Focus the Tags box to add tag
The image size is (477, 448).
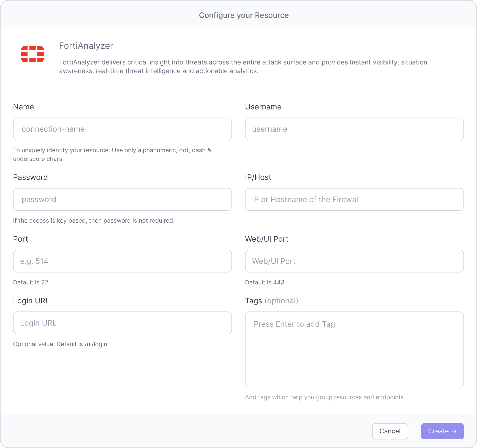pyautogui.click(x=354, y=349)
